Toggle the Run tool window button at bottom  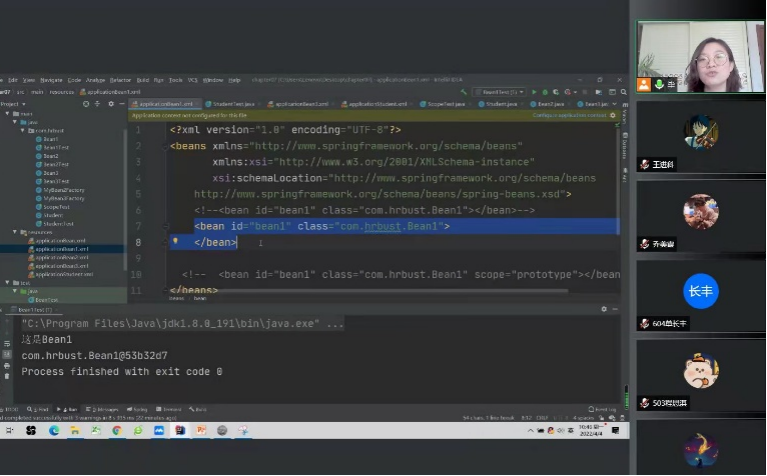tap(70, 409)
